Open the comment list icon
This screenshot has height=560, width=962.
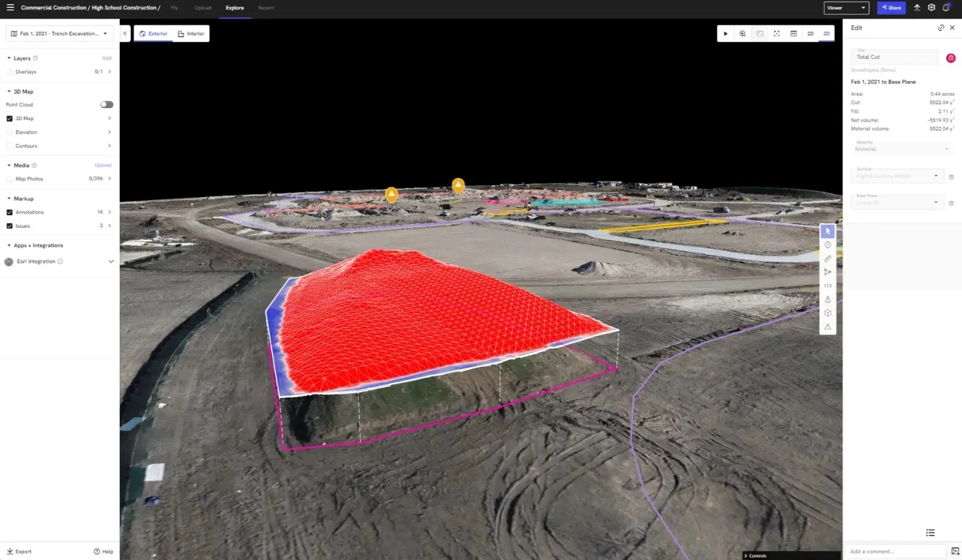click(x=931, y=533)
